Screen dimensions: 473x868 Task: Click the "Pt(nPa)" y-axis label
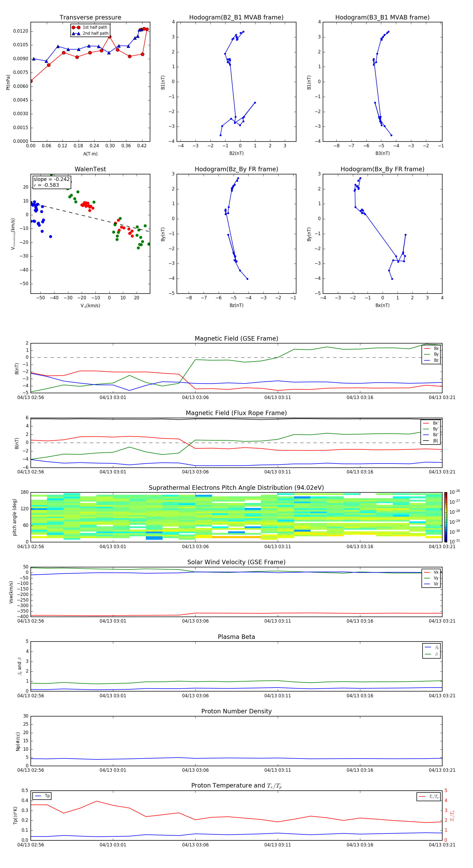[8, 82]
